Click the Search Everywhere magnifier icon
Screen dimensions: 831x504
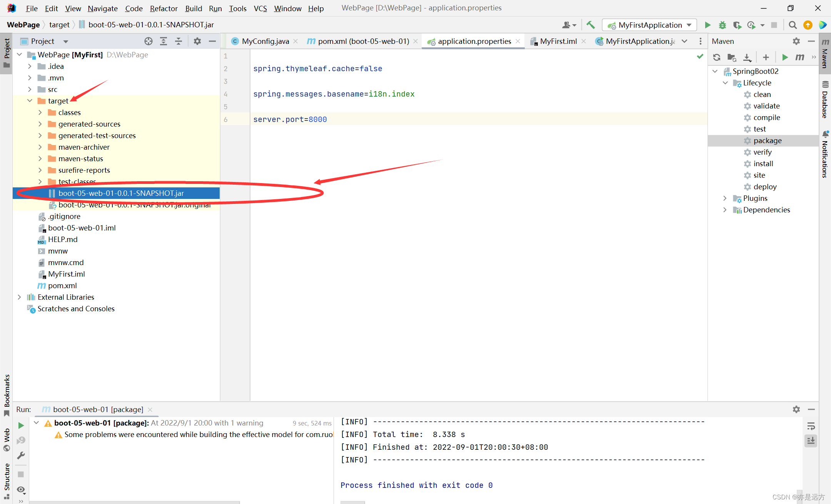click(x=793, y=25)
